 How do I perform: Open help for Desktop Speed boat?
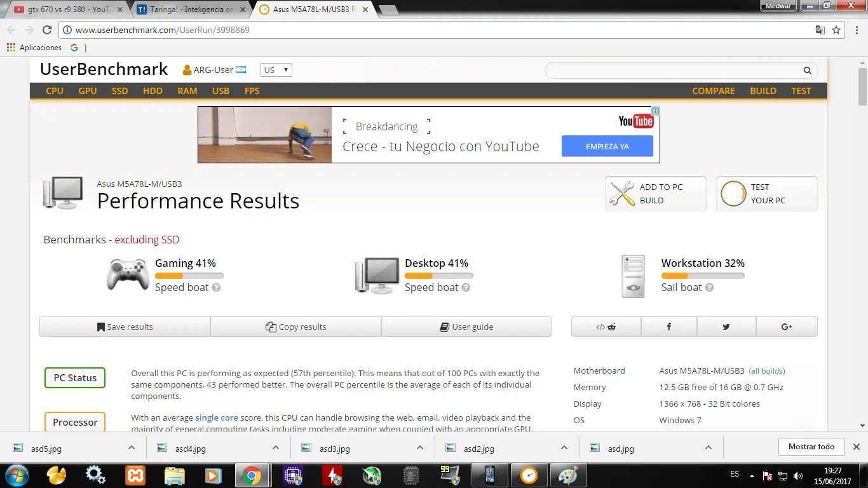tap(466, 287)
